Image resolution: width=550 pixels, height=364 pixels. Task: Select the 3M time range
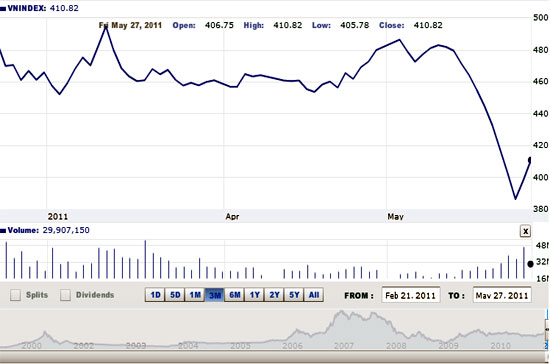215,295
